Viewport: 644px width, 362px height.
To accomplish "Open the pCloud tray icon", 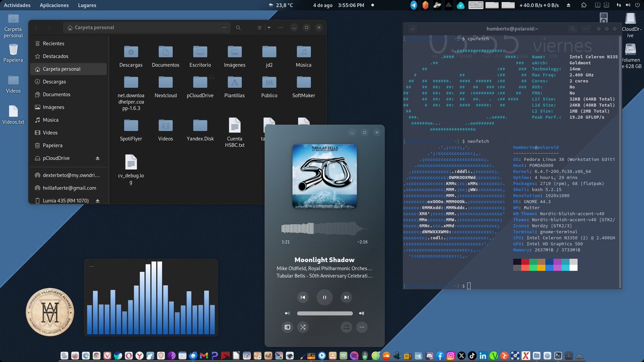I will 460,5.
